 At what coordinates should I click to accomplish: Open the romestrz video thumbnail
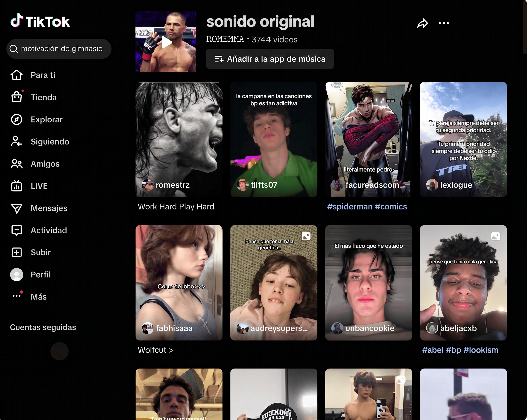click(x=179, y=139)
